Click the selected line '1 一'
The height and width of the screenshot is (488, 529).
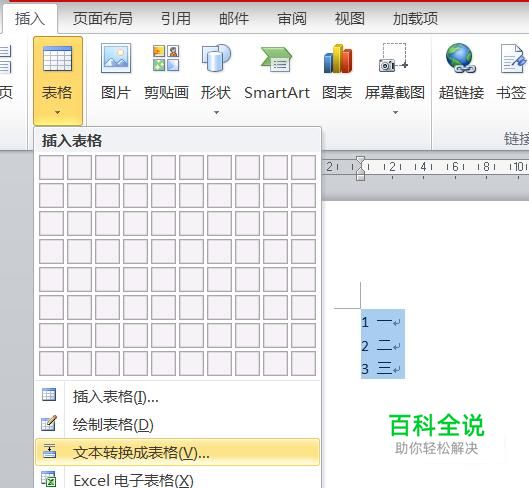(382, 321)
